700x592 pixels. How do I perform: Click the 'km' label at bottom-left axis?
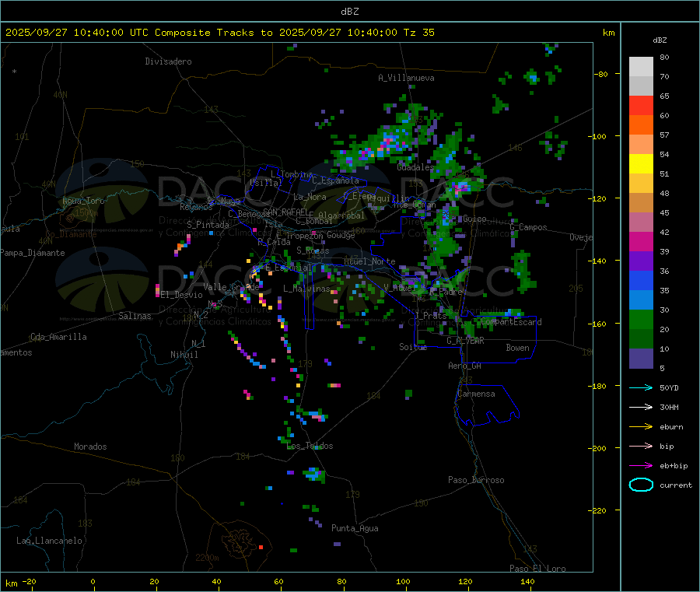(x=11, y=583)
